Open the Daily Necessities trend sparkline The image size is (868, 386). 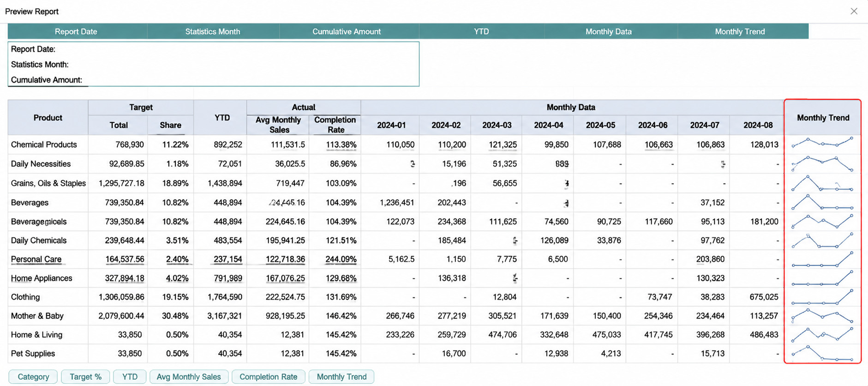coord(822,163)
